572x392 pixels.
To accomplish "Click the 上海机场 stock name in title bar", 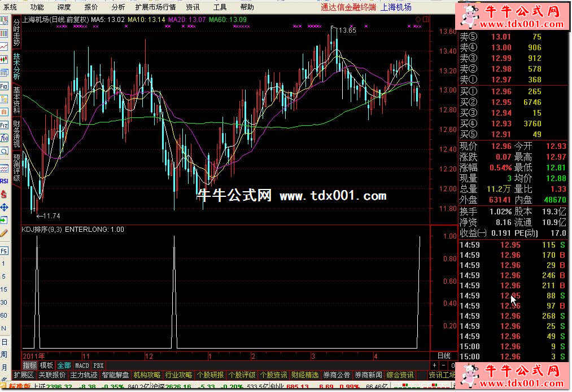I will pyautogui.click(x=396, y=7).
